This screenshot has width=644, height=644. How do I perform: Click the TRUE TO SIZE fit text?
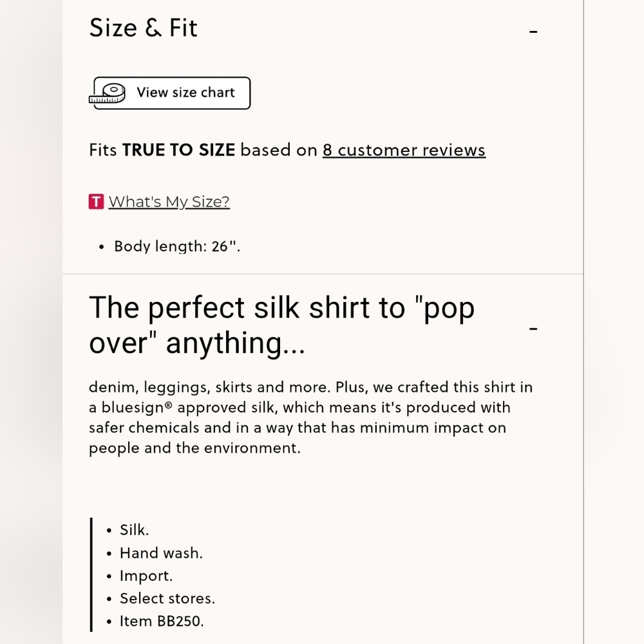pyautogui.click(x=179, y=149)
